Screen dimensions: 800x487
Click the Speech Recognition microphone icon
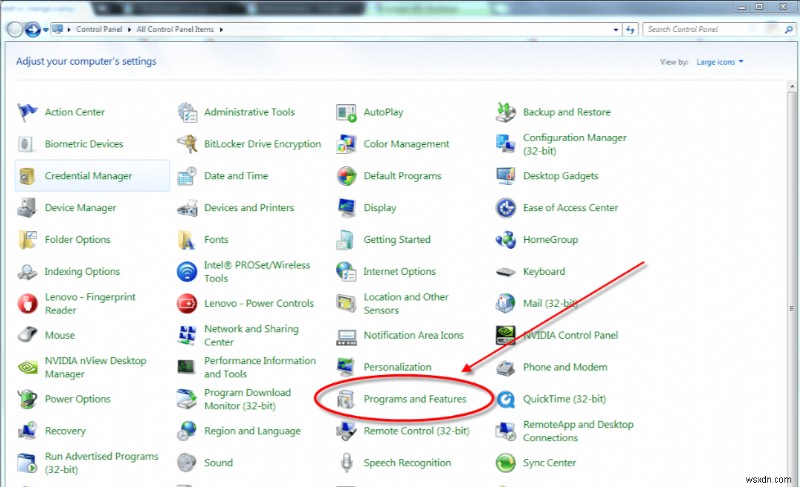point(346,463)
